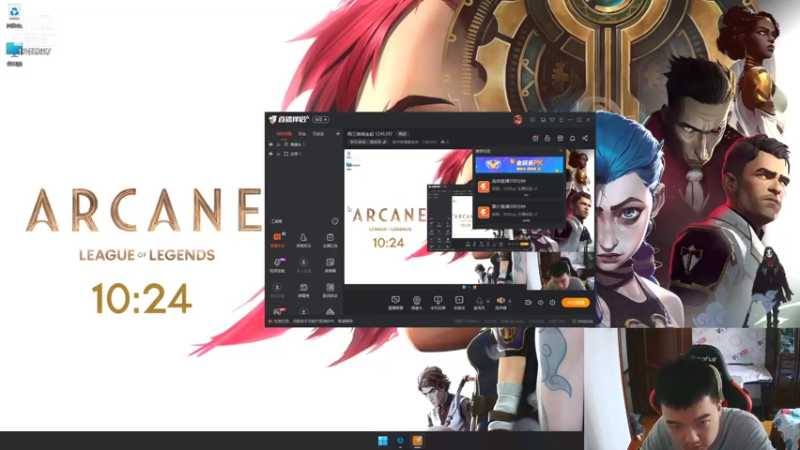The width and height of the screenshot is (800, 450).
Task: Select the camera source row in list
Action: pyautogui.click(x=305, y=144)
